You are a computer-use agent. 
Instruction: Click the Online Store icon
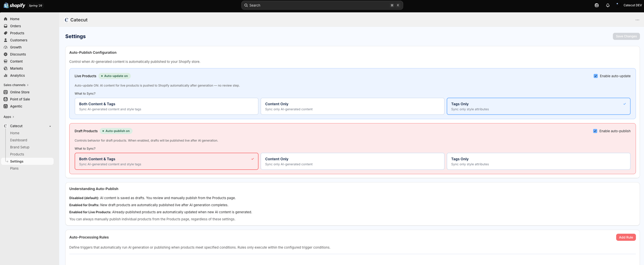(5, 92)
